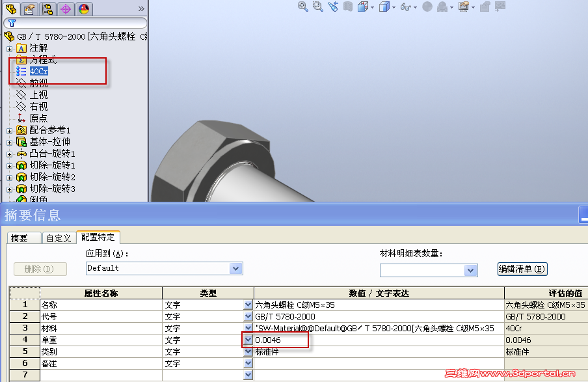Open the DimXpertManager tab
The height and width of the screenshot is (382, 588).
click(x=66, y=8)
